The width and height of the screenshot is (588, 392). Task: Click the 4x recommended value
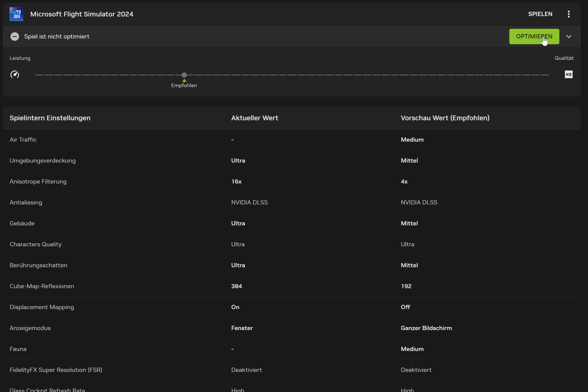click(x=404, y=182)
